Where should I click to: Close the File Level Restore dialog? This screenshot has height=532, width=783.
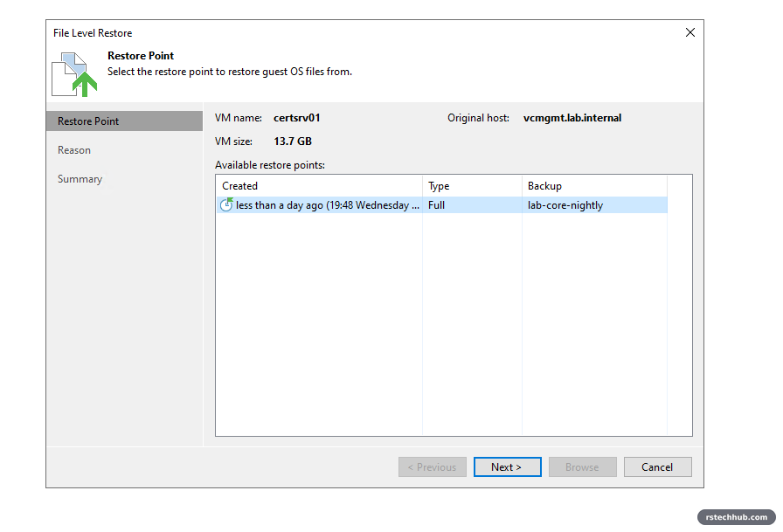click(690, 32)
